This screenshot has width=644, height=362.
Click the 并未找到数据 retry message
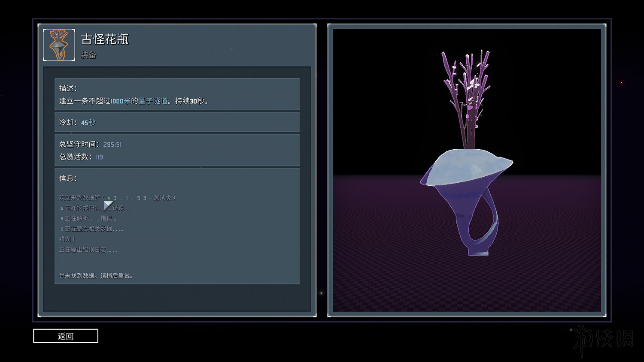(x=97, y=276)
